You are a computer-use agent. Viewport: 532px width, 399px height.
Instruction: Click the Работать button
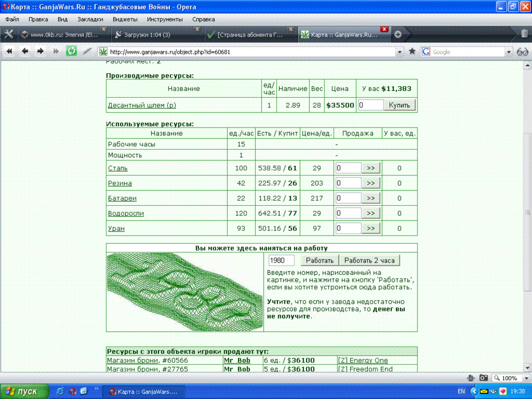click(320, 260)
